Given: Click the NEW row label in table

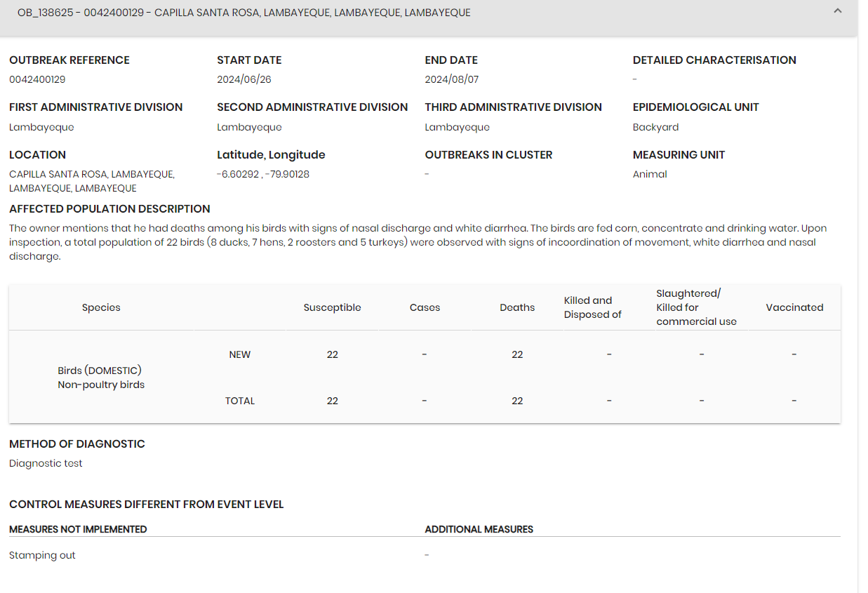Looking at the screenshot, I should (x=240, y=354).
